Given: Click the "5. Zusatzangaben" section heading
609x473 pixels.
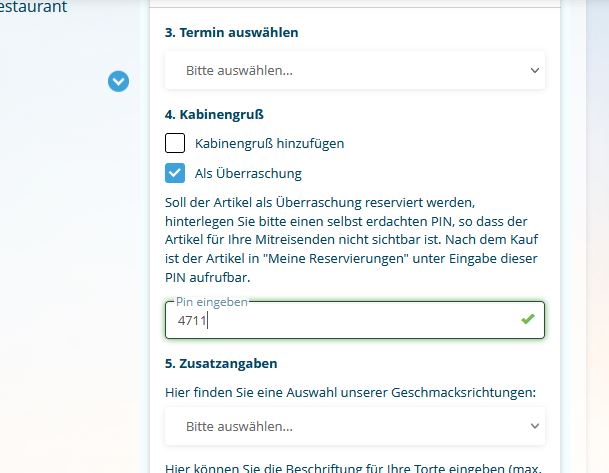Looking at the screenshot, I should pos(221,363).
